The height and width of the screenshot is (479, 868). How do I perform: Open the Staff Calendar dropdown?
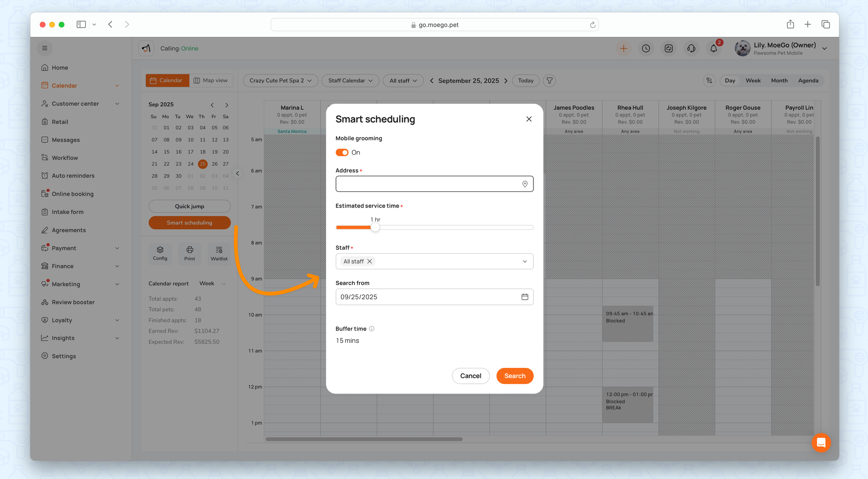coord(350,81)
